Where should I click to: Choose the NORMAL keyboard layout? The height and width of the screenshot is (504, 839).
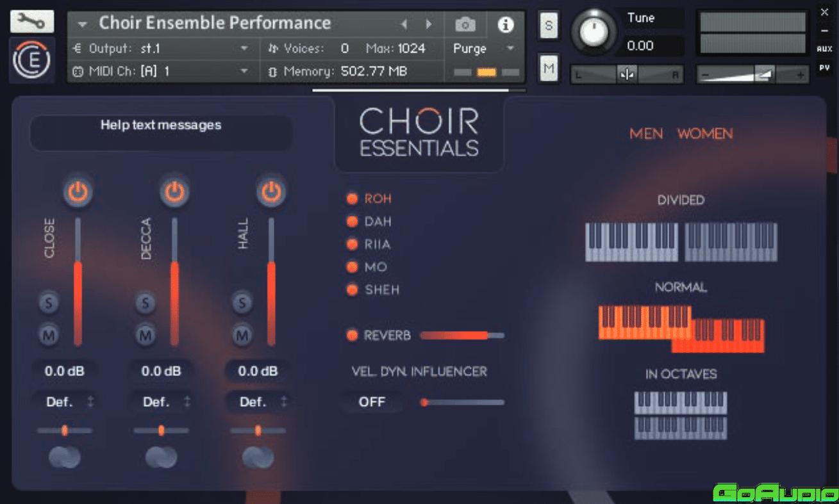(681, 329)
